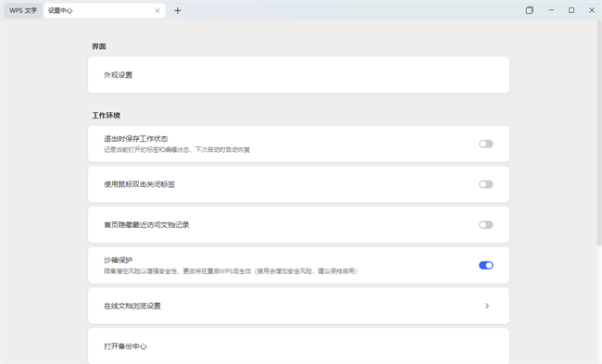Maximize the WPS window
Screen dimensions: 602x364
click(571, 10)
